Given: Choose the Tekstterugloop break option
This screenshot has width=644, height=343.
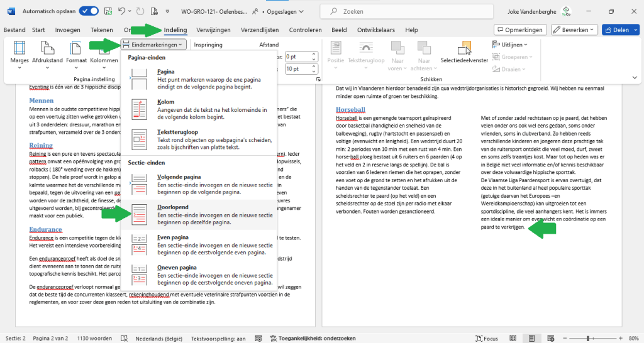Looking at the screenshot, I should tap(199, 139).
